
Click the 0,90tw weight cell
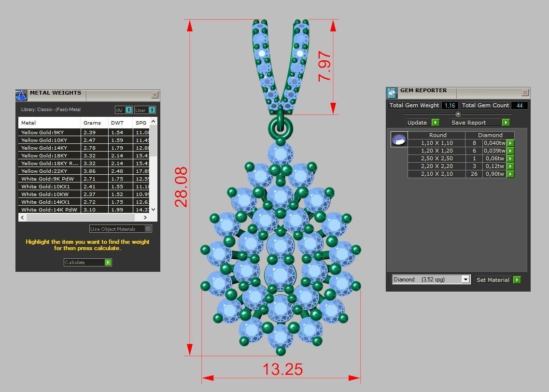pyautogui.click(x=494, y=174)
